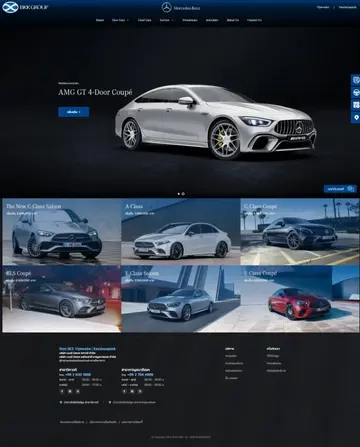Open the location pin side icon
Viewport: 360px width, 447px height.
(356, 117)
